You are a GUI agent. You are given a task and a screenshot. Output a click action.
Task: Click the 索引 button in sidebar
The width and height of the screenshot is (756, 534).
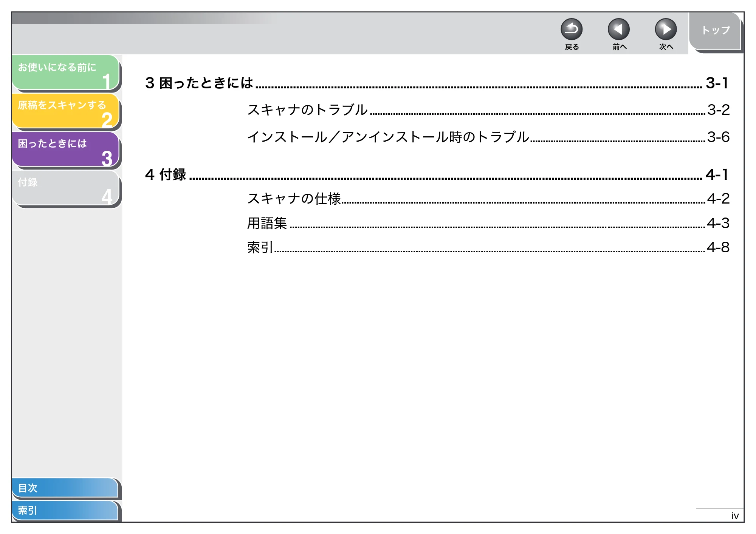tap(65, 510)
